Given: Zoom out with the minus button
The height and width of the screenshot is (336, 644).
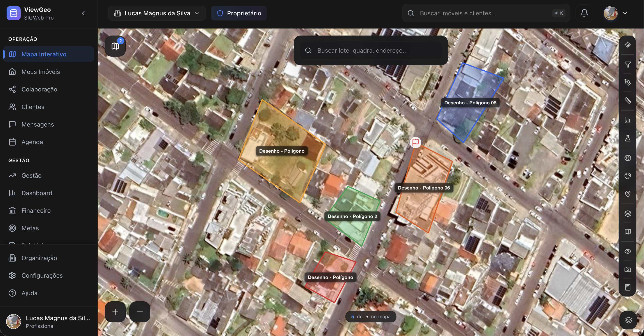Looking at the screenshot, I should pos(140,312).
